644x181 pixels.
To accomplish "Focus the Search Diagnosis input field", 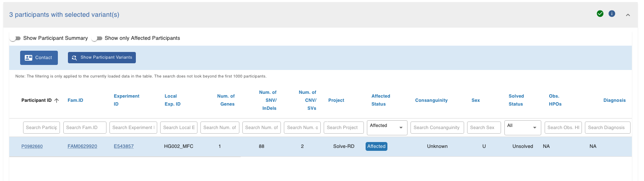I will tap(608, 127).
